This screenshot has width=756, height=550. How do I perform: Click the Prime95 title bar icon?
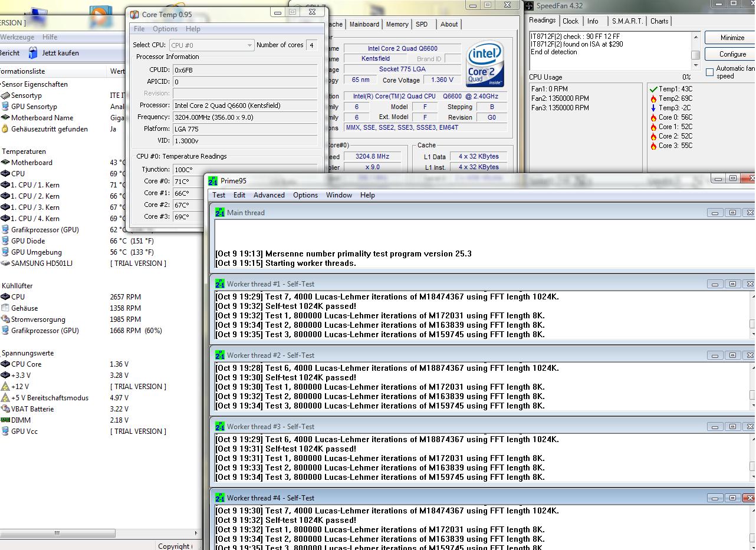[213, 181]
